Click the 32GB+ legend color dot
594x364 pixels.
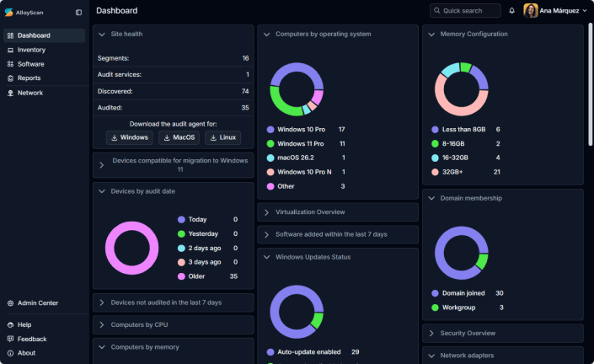tap(435, 172)
